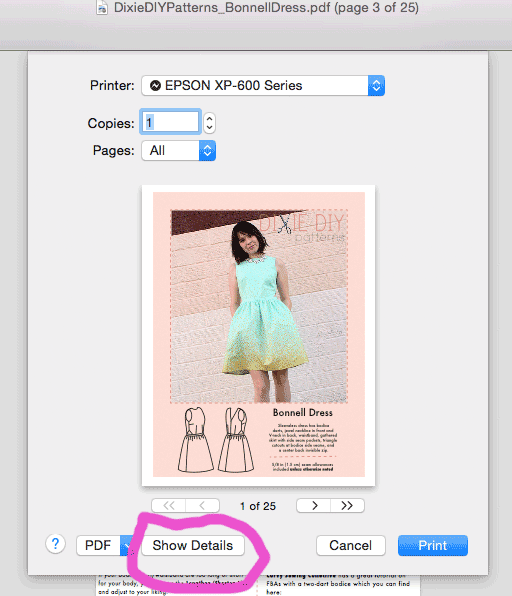The image size is (512, 596).
Task: Jump to first page with double-left arrow
Action: (x=169, y=506)
